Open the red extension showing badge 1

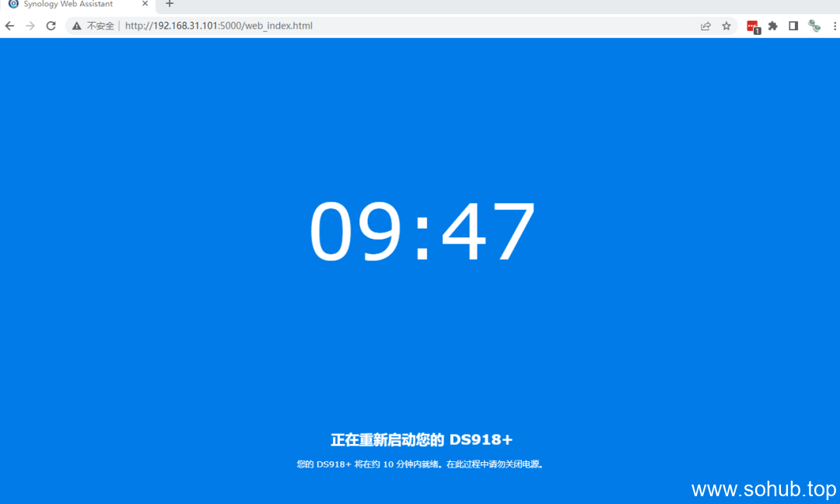point(752,25)
